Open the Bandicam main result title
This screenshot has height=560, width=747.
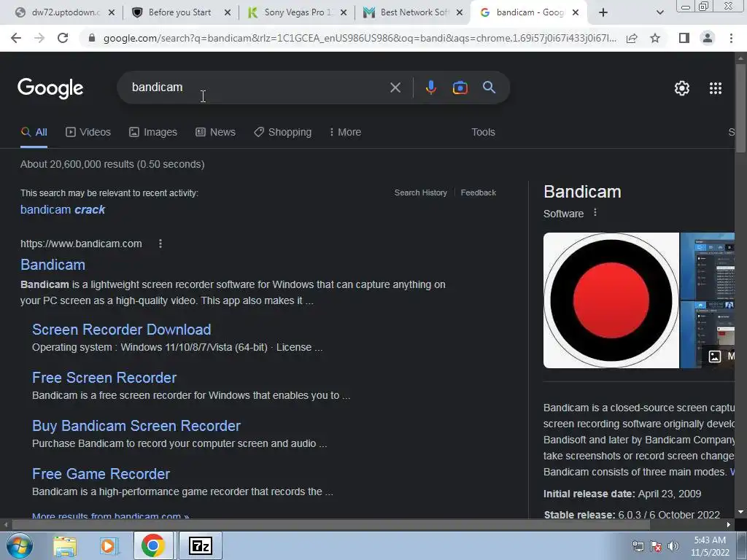(53, 265)
